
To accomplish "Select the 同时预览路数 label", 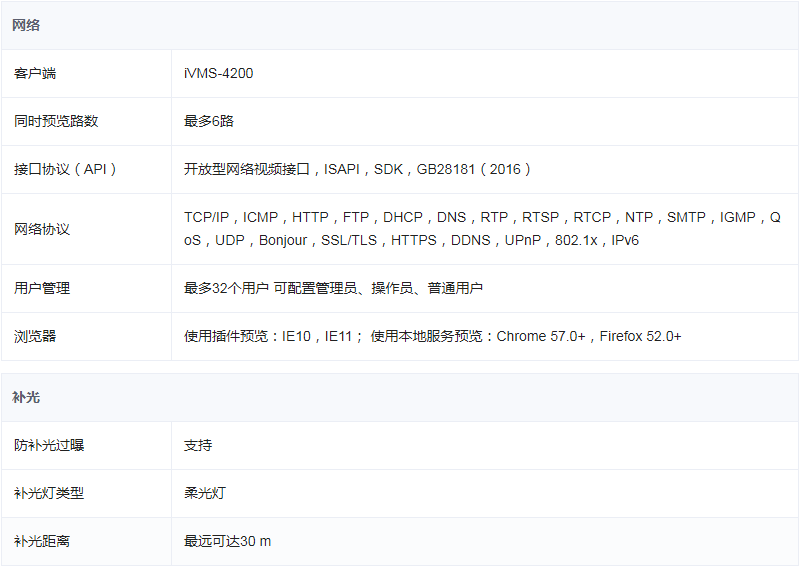I will 56,121.
